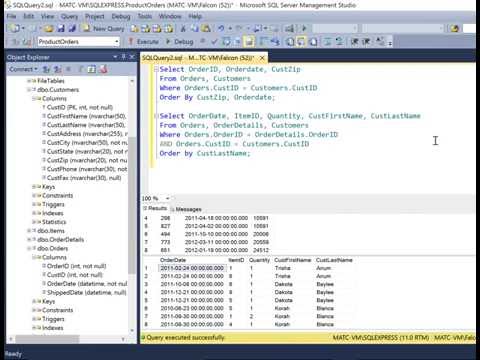
Task: Select ShippedDate column under dbo.Orders
Action: point(85,293)
